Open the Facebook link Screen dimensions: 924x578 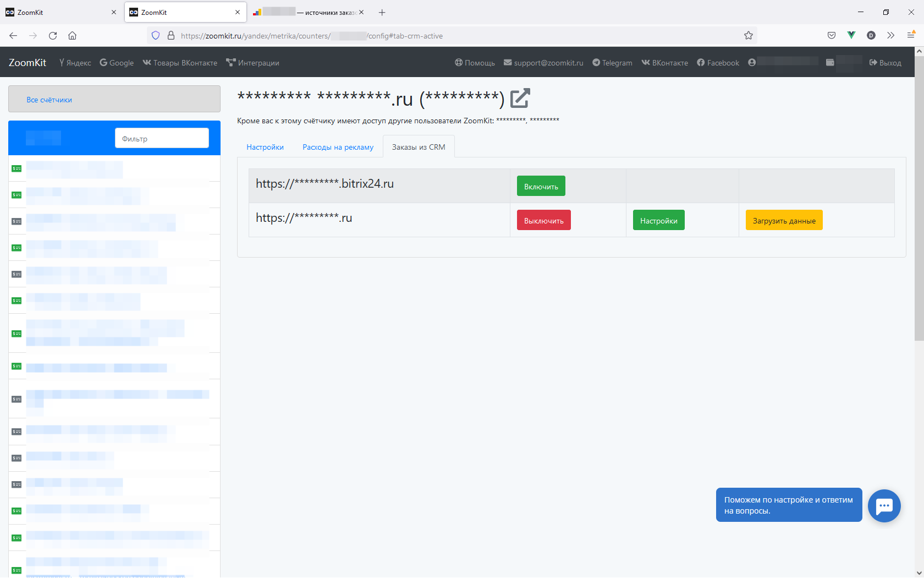click(x=718, y=63)
